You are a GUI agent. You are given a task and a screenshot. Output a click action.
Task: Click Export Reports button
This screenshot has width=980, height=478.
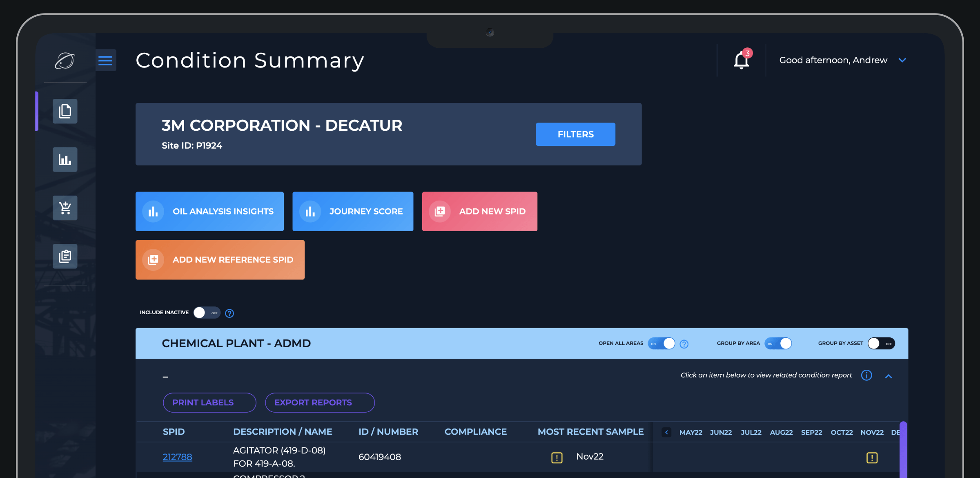[x=320, y=402]
